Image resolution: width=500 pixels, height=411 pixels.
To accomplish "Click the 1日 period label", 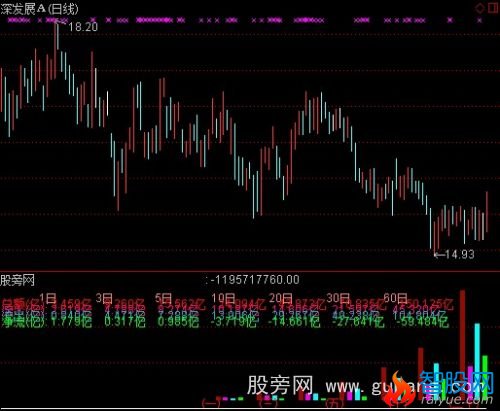I will pyautogui.click(x=48, y=298).
